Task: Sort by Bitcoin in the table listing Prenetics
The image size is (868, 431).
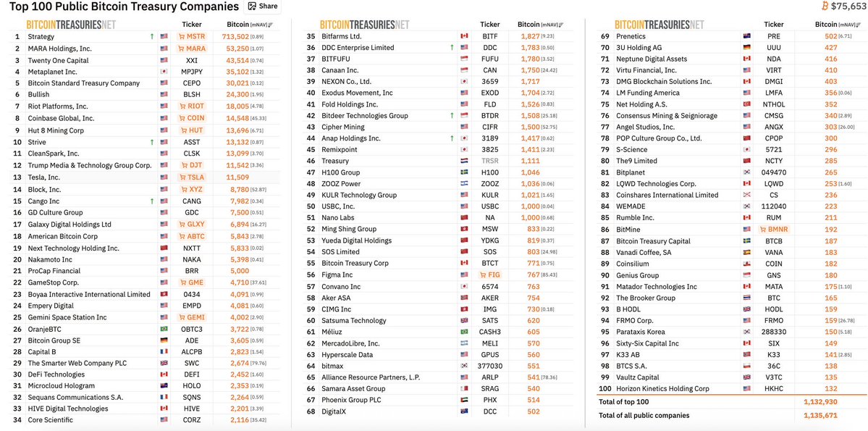Action: click(837, 25)
